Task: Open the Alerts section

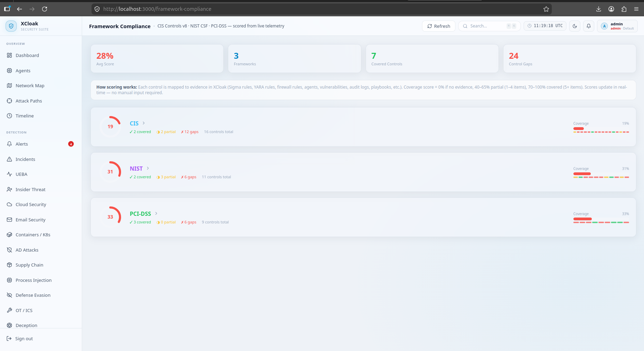Action: click(x=41, y=144)
